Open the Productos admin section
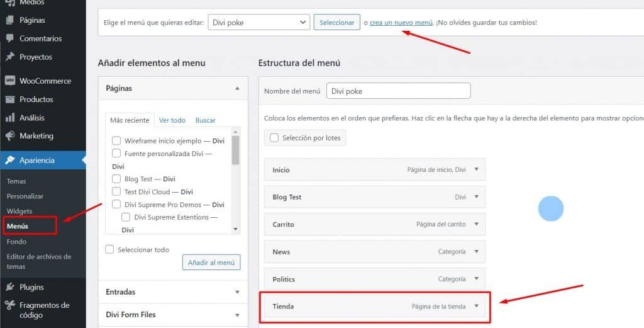This screenshot has width=644, height=328. 36,99
